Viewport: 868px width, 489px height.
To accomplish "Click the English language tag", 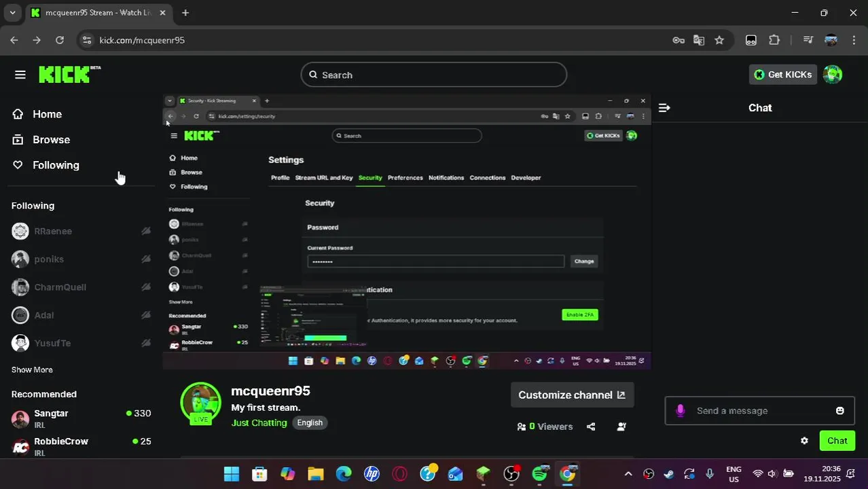I will (310, 422).
